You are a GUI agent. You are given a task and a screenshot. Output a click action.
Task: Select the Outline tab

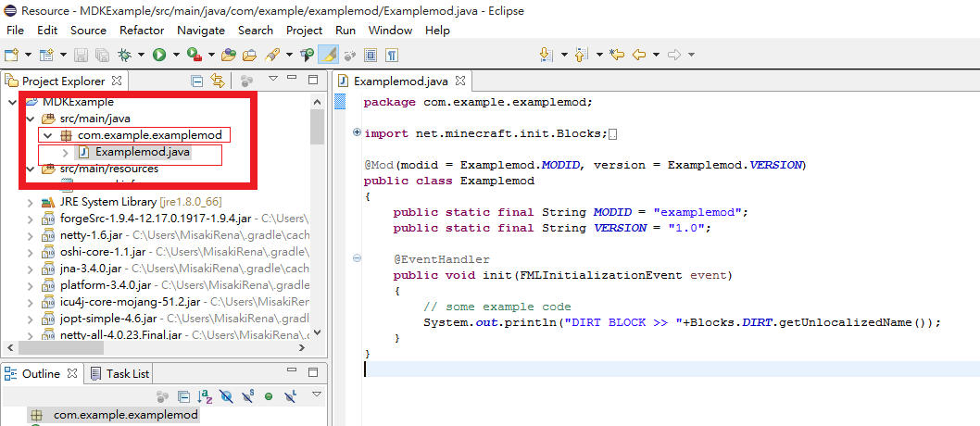click(x=41, y=373)
